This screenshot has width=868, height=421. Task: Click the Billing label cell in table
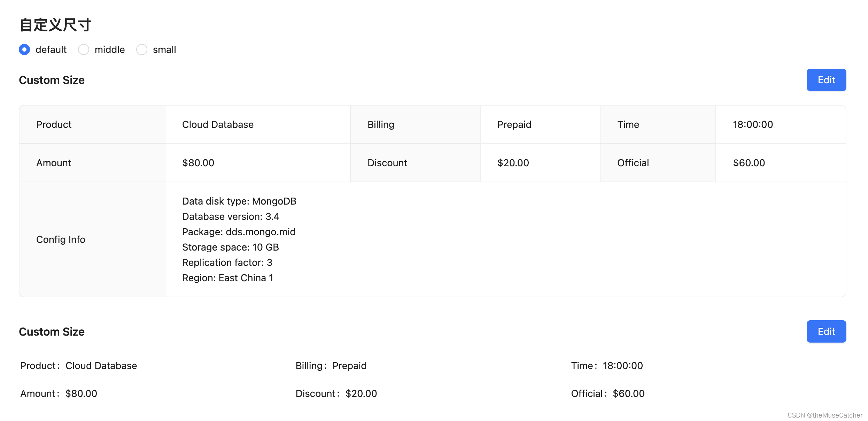pos(416,124)
